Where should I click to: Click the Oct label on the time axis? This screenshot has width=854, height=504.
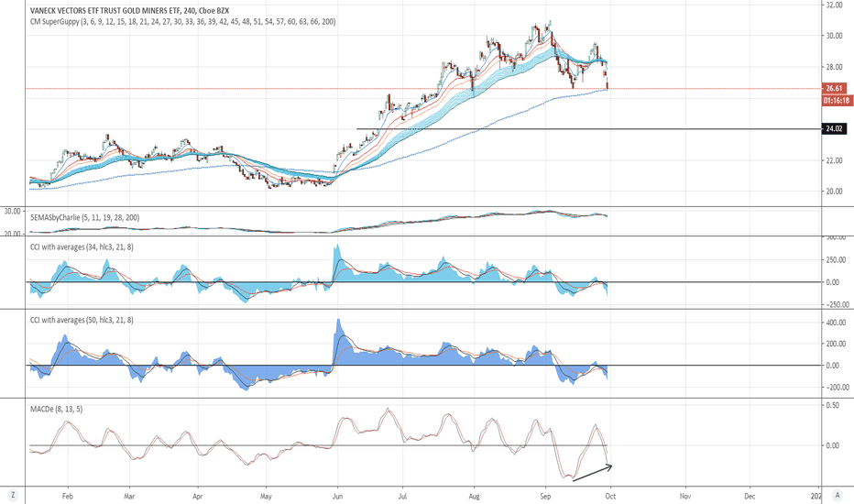(610, 497)
